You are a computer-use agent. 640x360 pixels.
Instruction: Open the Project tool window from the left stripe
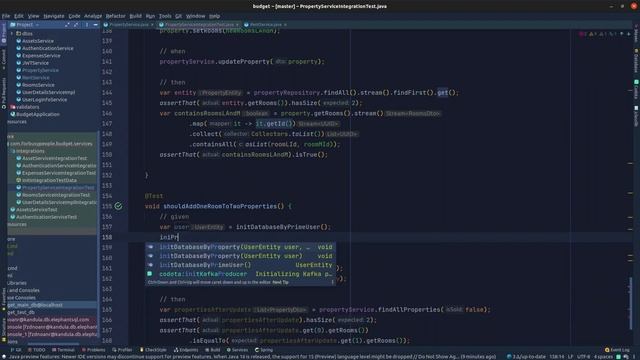point(3,33)
